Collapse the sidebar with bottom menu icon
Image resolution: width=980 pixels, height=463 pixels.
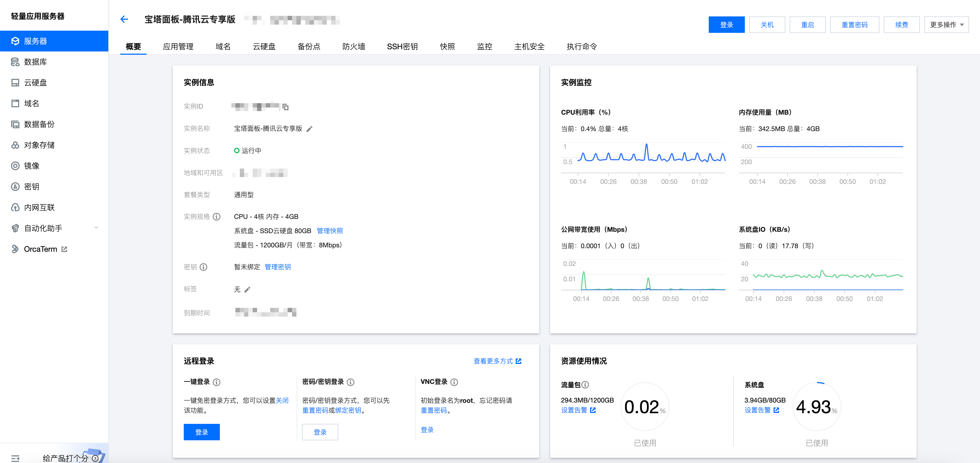pos(15,458)
